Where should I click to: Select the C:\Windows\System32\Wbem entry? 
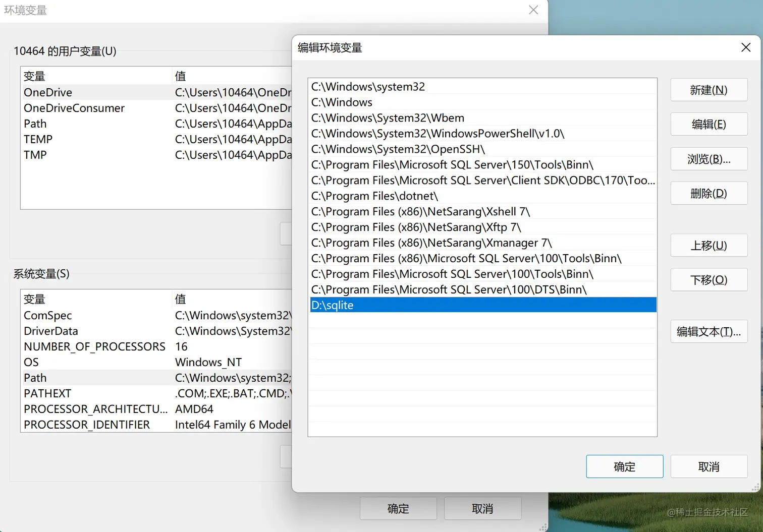[483, 118]
